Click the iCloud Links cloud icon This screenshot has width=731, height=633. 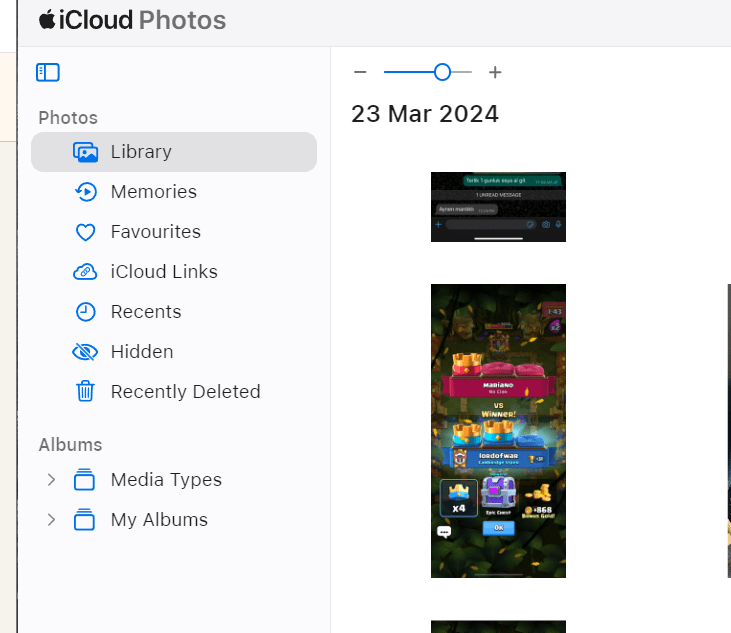pyautogui.click(x=85, y=272)
